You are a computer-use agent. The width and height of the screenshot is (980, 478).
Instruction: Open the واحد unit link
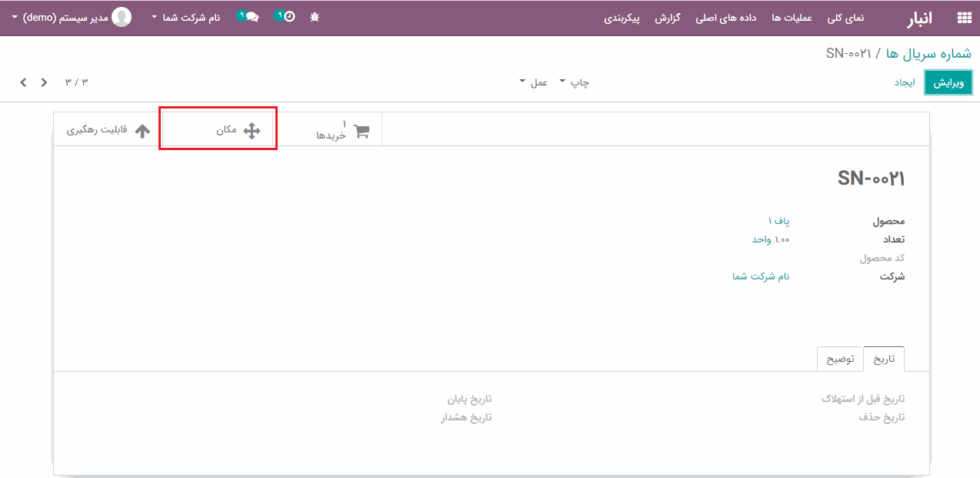(x=762, y=239)
